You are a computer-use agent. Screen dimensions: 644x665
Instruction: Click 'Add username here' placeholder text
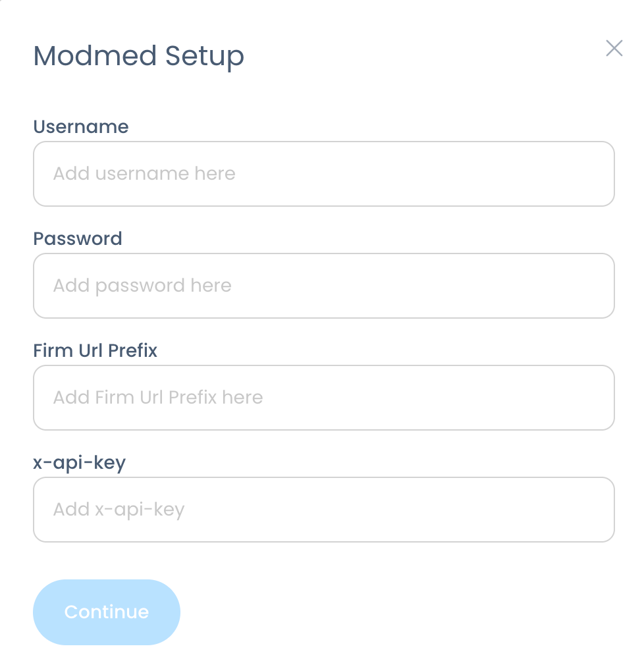point(144,173)
